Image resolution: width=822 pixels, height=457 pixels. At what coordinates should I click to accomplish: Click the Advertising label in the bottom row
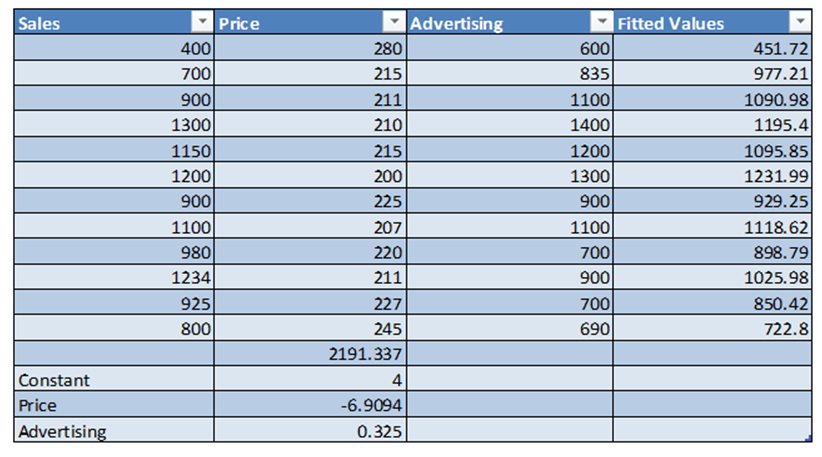tap(114, 432)
